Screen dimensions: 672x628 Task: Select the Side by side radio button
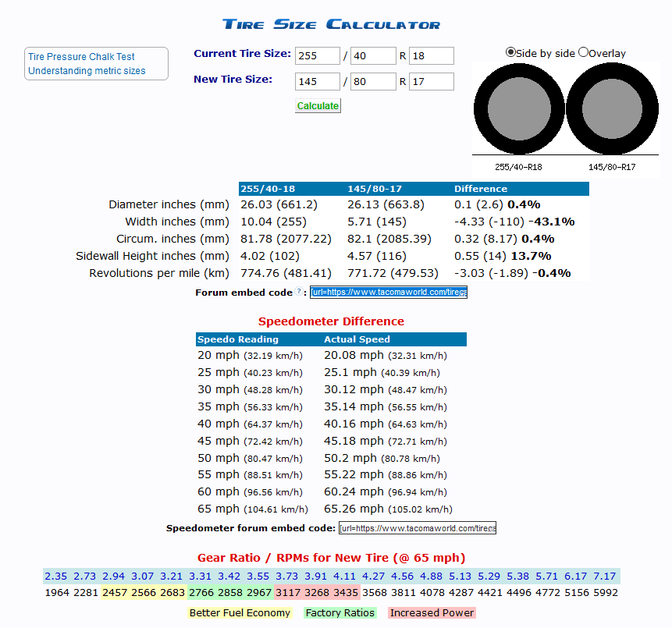(x=510, y=52)
